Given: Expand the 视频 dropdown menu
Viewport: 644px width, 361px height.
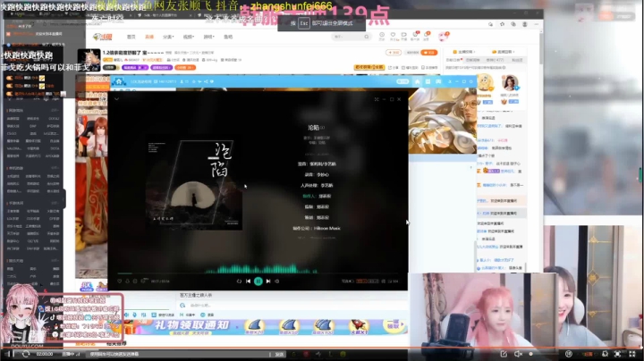Looking at the screenshot, I should 189,37.
